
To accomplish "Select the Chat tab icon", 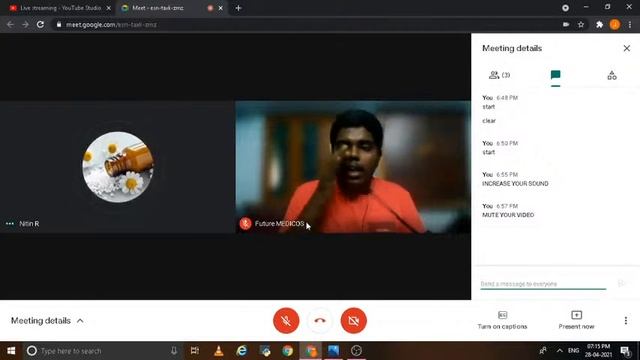I will [x=555, y=75].
